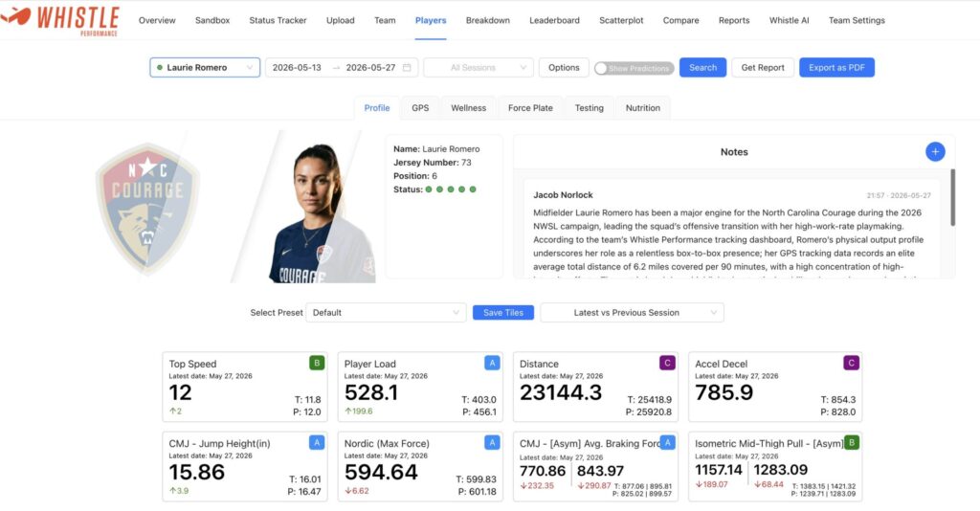980x511 pixels.
Task: Click the end date 2026-05-27 field
Action: pyautogui.click(x=370, y=68)
